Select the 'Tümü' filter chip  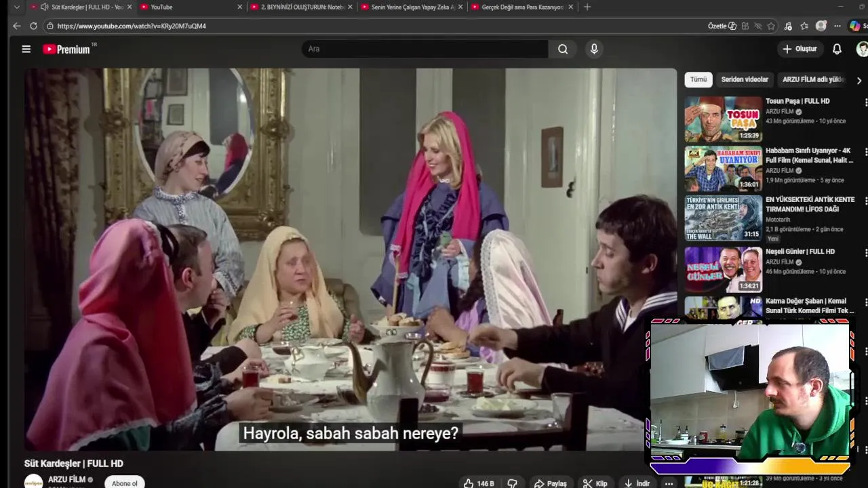[x=698, y=79]
